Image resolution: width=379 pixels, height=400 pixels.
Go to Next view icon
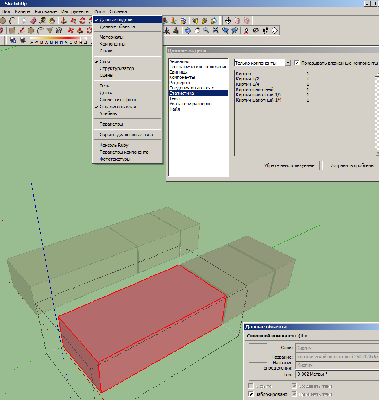[x=235, y=31]
